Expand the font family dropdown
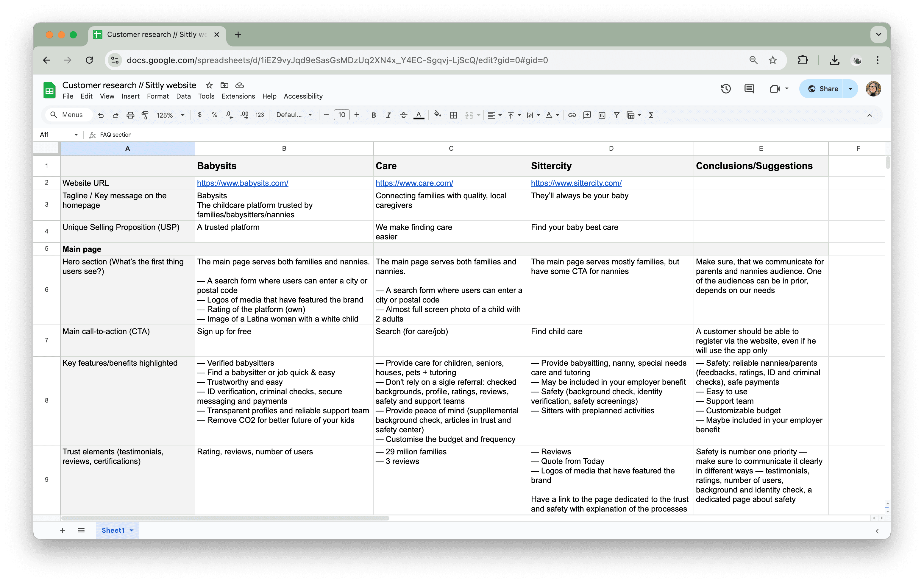The image size is (924, 583). 294,115
